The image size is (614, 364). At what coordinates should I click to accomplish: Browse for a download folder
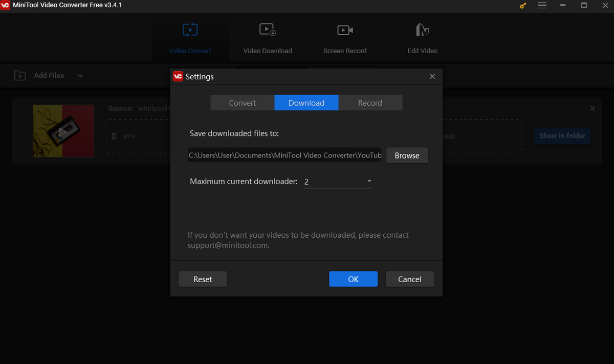click(407, 155)
